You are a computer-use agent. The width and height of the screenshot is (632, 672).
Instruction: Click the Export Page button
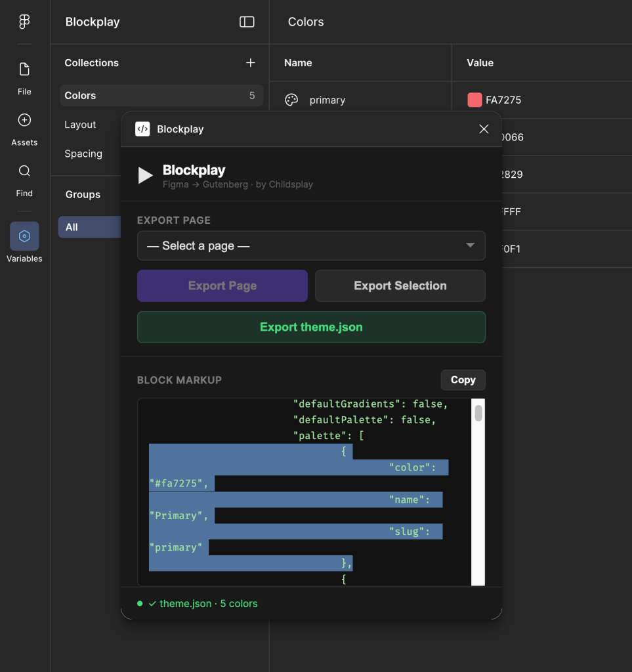pos(222,286)
